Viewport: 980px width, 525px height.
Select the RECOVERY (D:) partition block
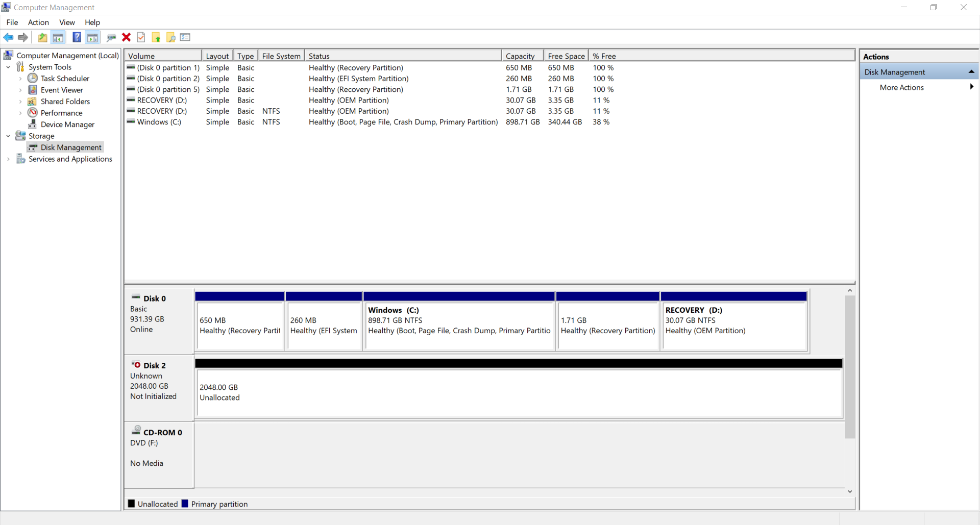pos(734,321)
